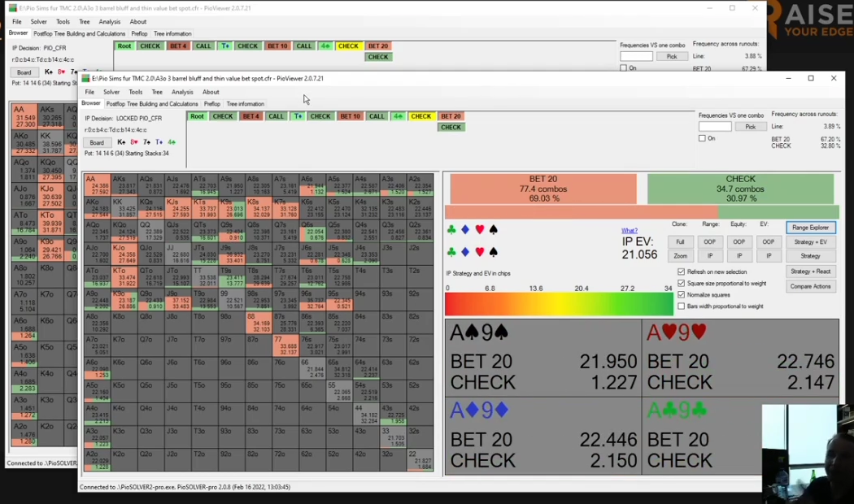The image size is (854, 504).
Task: Open A♠9♠ combo detail panel
Action: [x=543, y=358]
